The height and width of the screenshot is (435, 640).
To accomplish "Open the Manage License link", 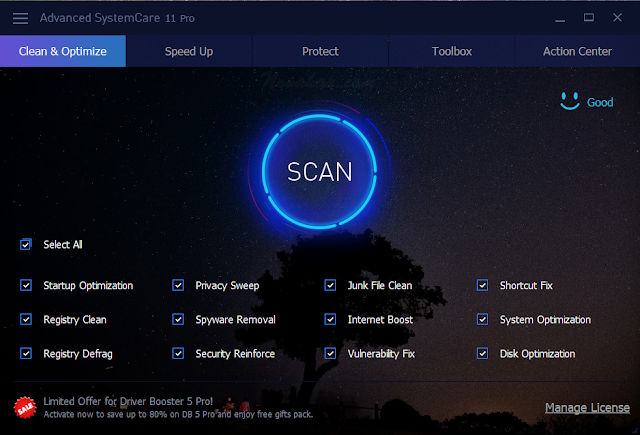I will [x=587, y=407].
